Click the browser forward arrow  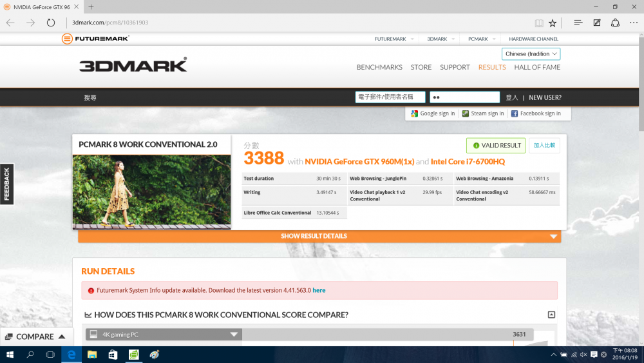[30, 23]
